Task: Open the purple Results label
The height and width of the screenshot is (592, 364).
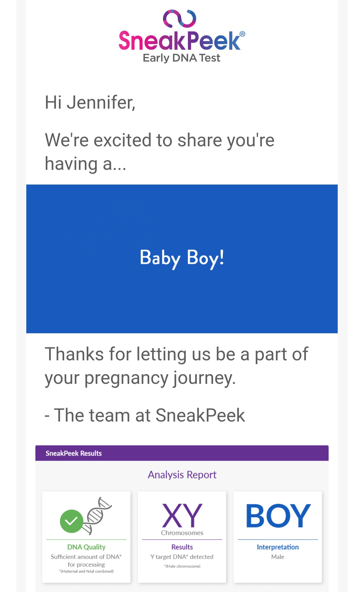Action: pyautogui.click(x=182, y=547)
